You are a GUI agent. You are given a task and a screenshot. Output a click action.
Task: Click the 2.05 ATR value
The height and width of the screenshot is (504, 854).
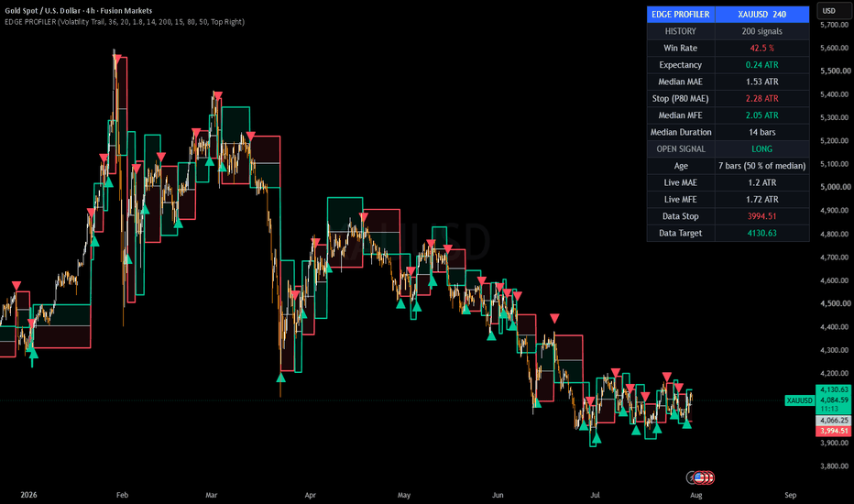tap(762, 115)
